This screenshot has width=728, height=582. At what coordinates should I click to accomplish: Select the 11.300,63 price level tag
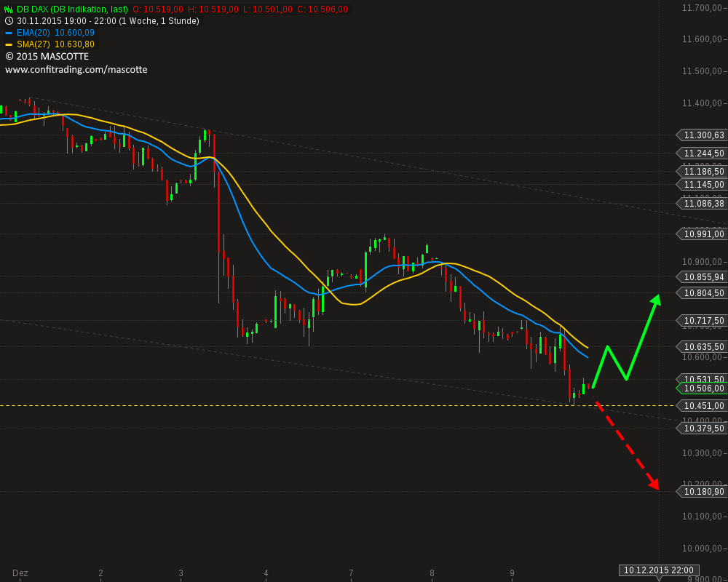[702, 135]
